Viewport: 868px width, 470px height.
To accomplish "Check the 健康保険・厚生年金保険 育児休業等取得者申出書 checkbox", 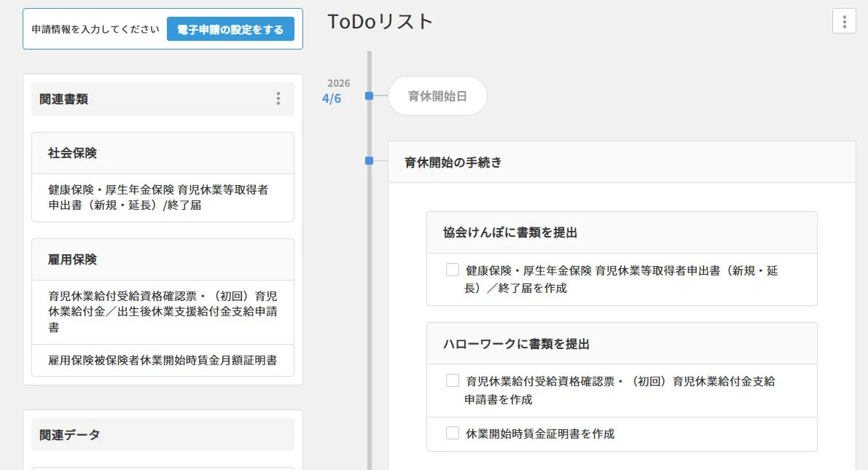I will click(451, 270).
